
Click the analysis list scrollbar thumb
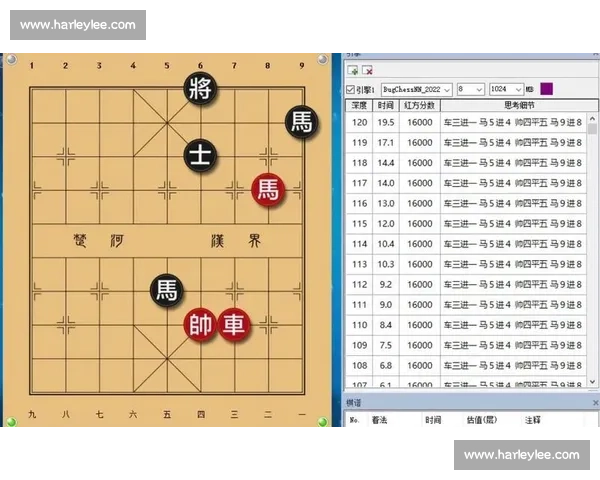click(x=592, y=129)
